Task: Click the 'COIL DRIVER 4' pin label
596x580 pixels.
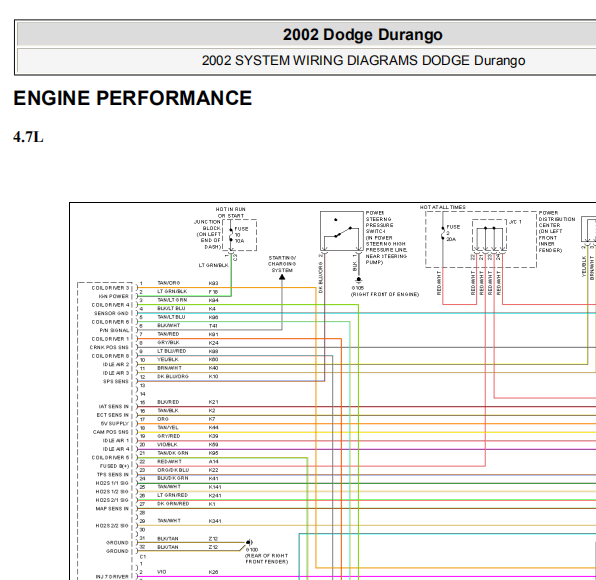Action: (x=110, y=305)
